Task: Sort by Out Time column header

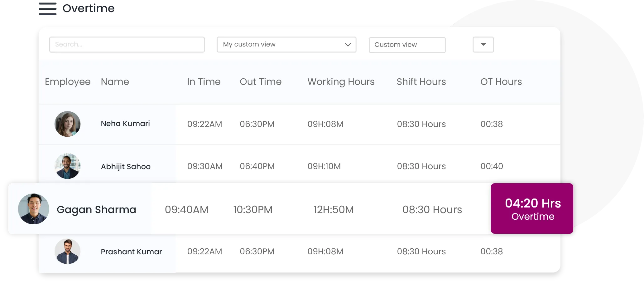Action: (x=260, y=82)
